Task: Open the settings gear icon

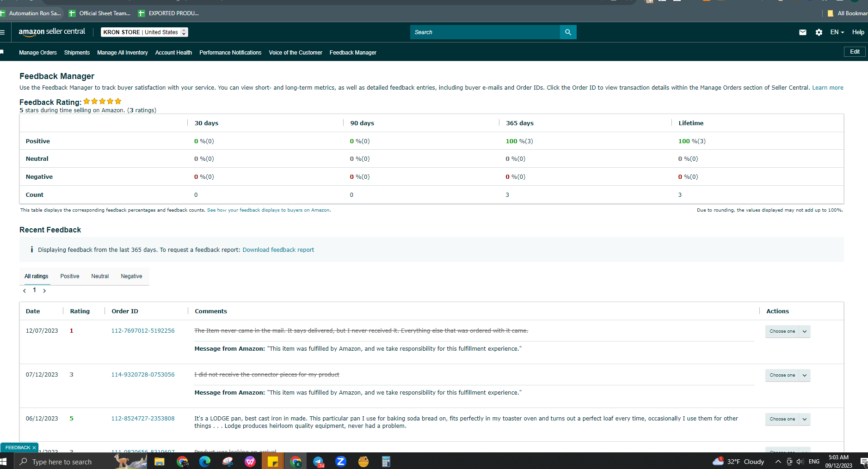Action: click(x=819, y=32)
